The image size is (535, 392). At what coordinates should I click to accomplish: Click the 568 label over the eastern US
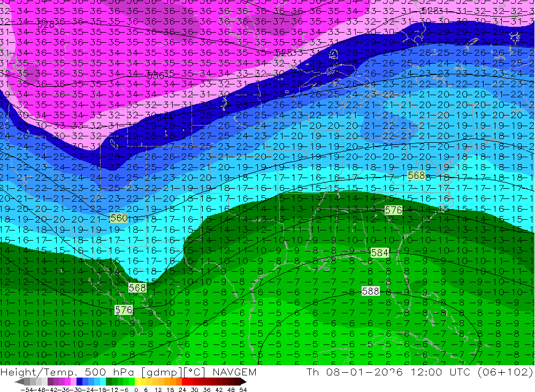[416, 175]
